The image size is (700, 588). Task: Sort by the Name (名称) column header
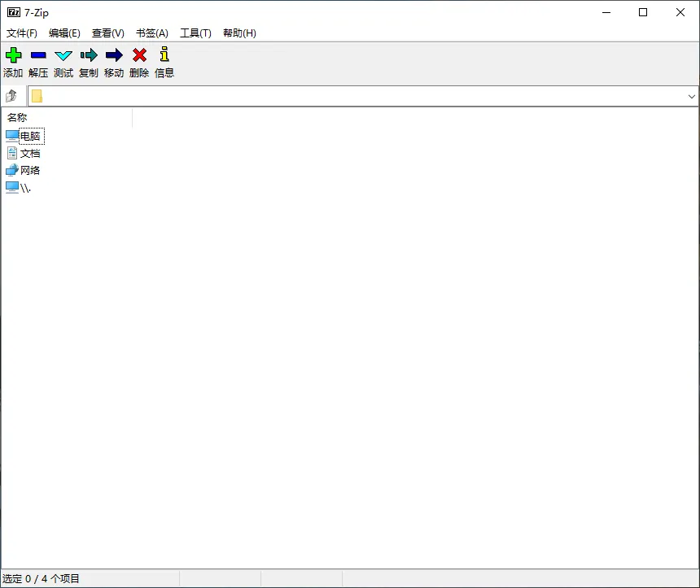[x=67, y=118]
